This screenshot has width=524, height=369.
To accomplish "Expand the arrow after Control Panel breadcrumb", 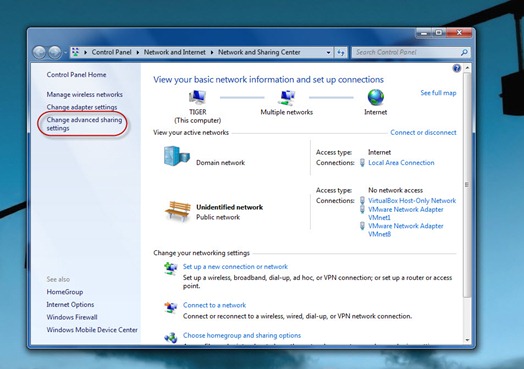I will tap(138, 52).
